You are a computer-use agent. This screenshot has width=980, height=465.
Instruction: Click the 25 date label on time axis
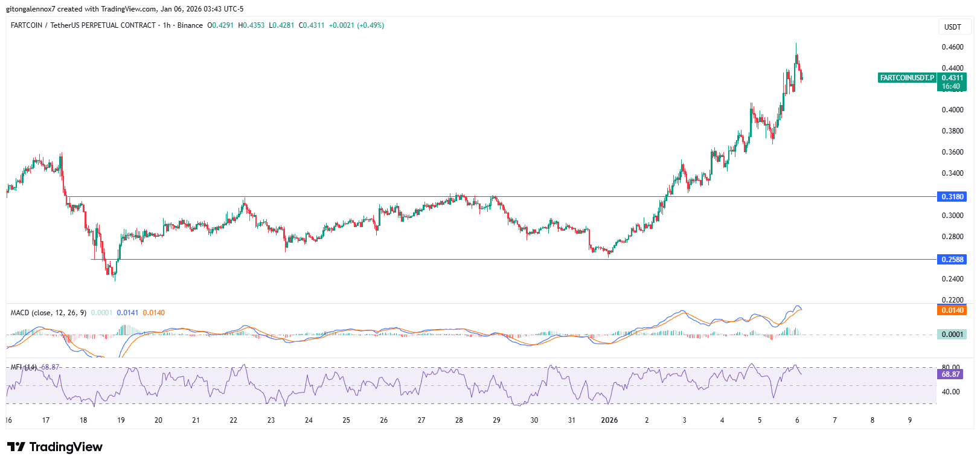click(x=346, y=420)
